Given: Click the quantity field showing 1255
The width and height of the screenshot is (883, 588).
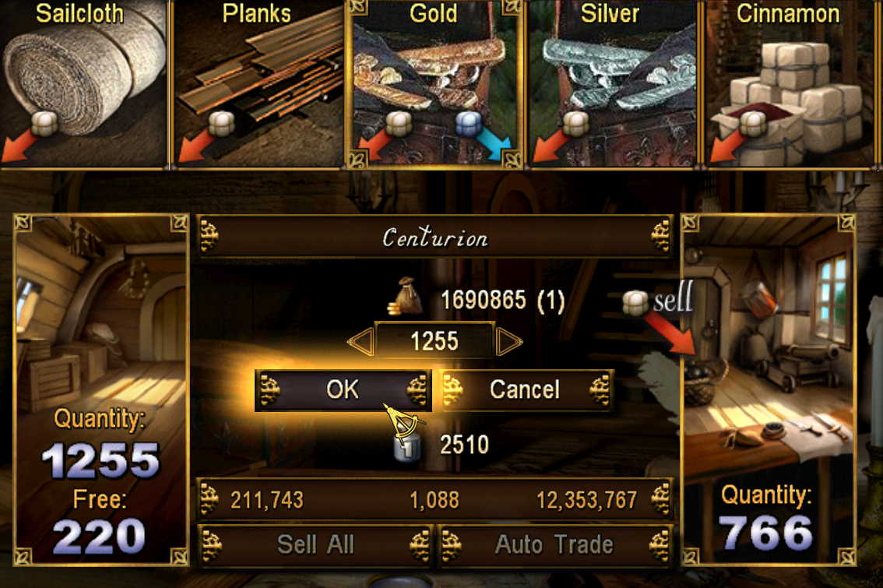Looking at the screenshot, I should click(434, 341).
